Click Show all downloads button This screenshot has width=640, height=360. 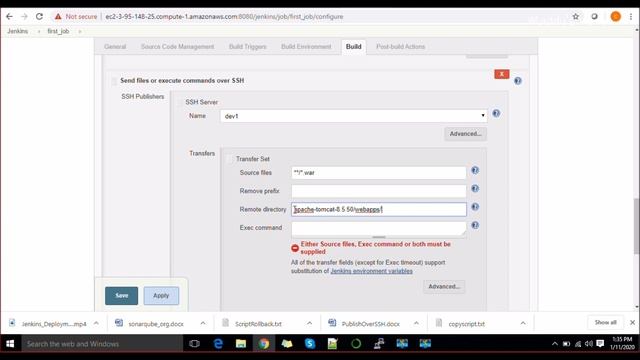pos(606,322)
